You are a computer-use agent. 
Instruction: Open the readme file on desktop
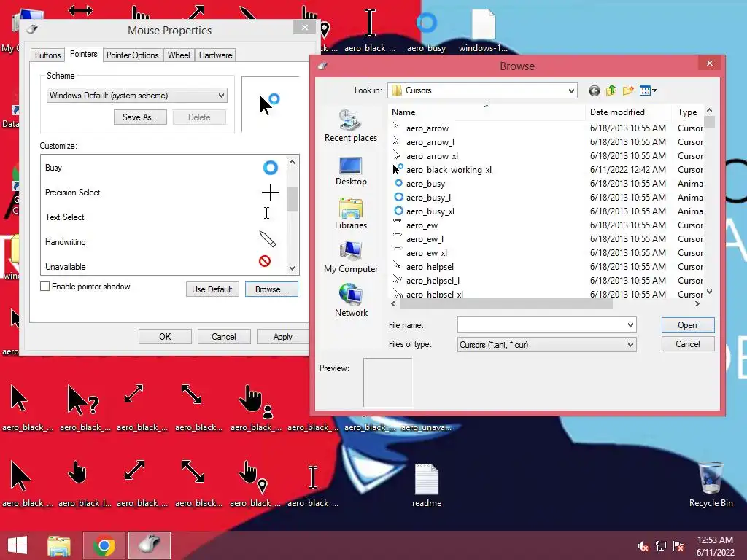[x=426, y=486]
